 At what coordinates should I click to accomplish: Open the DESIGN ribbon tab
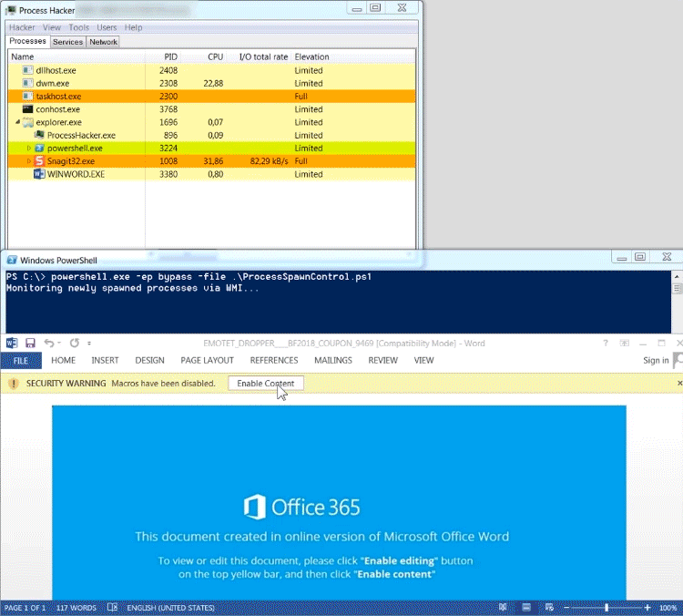[150, 361]
